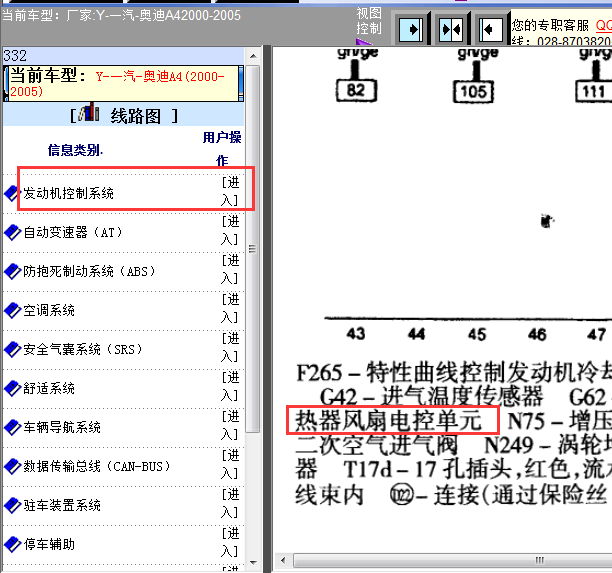Viewport: 612px width, 573px height.
Task: Click the left panel scroll-up arrow
Action: (x=253, y=56)
